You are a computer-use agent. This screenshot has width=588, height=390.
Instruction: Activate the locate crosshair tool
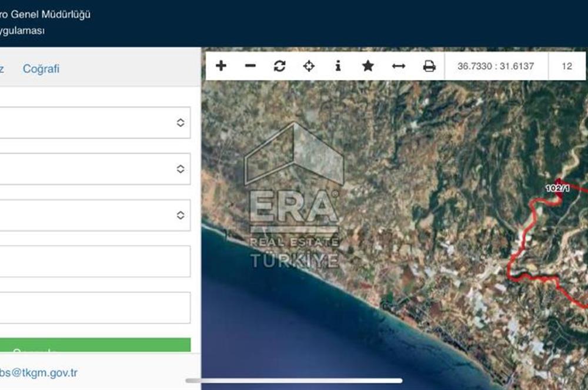pos(309,66)
